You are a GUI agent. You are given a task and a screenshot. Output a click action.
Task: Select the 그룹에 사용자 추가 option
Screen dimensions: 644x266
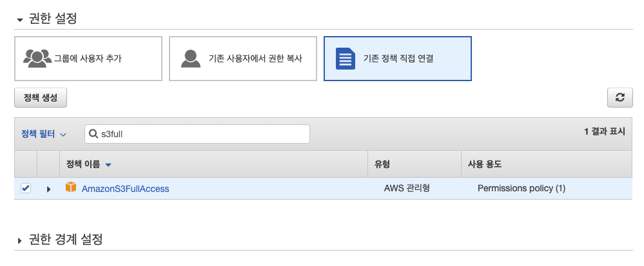point(88,59)
